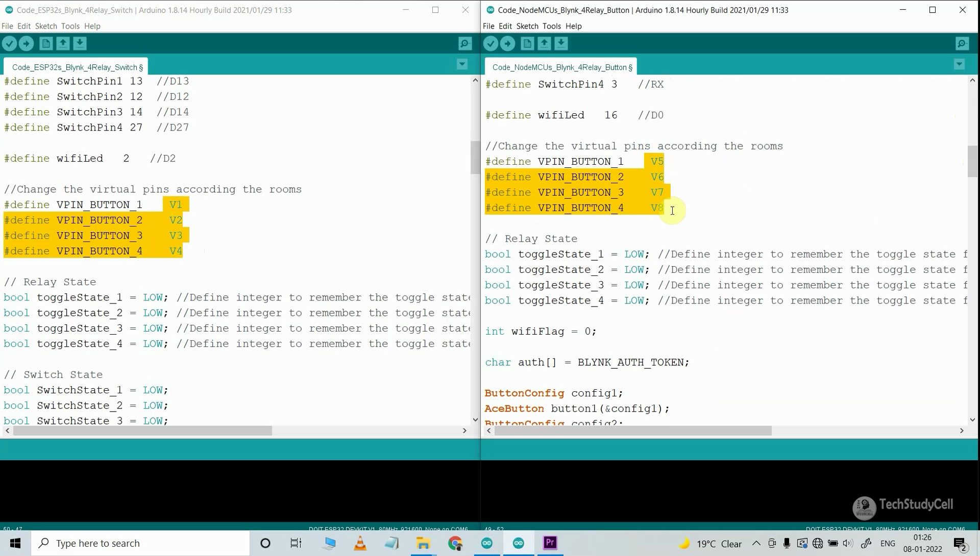Open VLC media player from the taskbar
Viewport: 980px width, 556px height.
tap(360, 543)
